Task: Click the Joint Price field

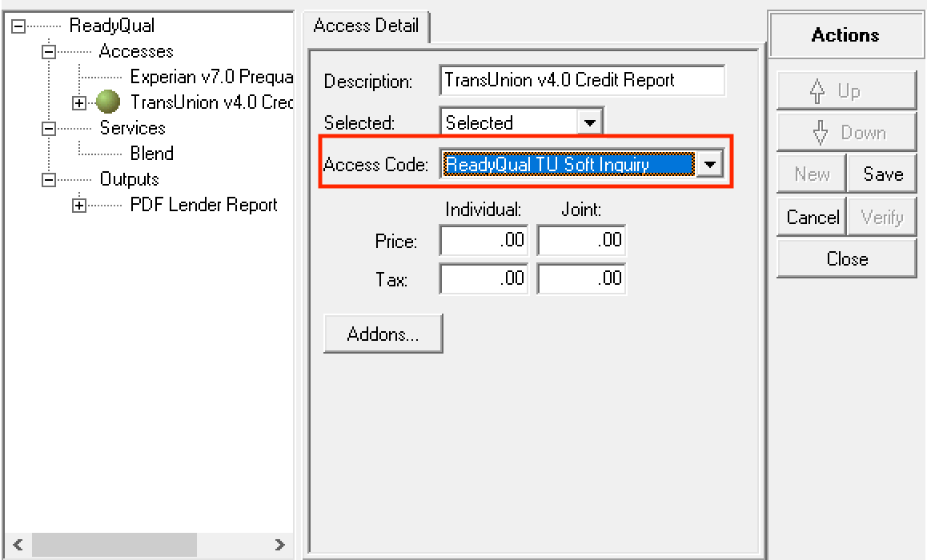Action: tap(581, 241)
